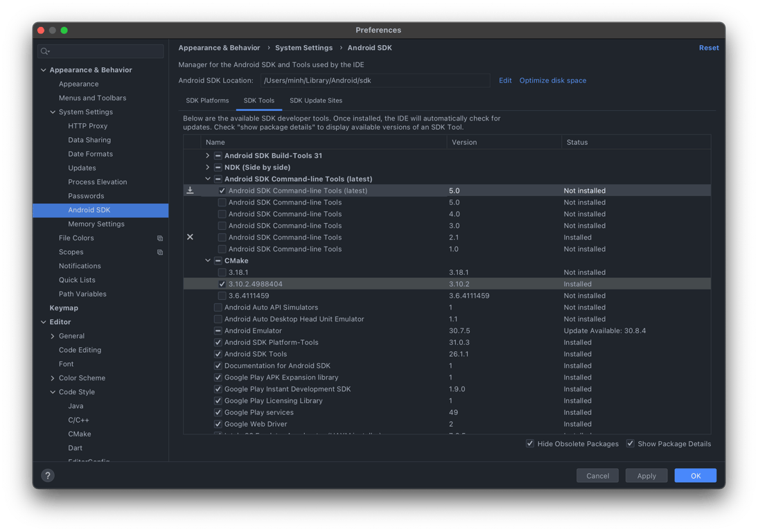Collapse Code Style in sidebar
The height and width of the screenshot is (532, 758).
[x=53, y=392]
